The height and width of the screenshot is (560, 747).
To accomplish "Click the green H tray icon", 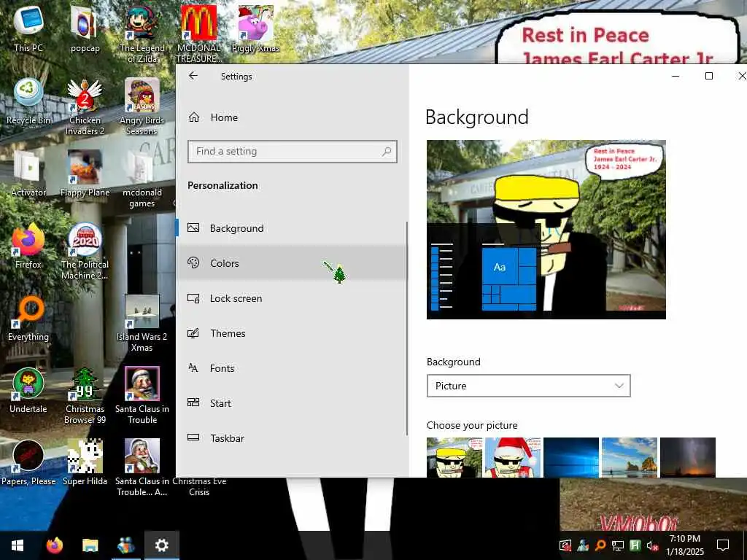I will [635, 545].
